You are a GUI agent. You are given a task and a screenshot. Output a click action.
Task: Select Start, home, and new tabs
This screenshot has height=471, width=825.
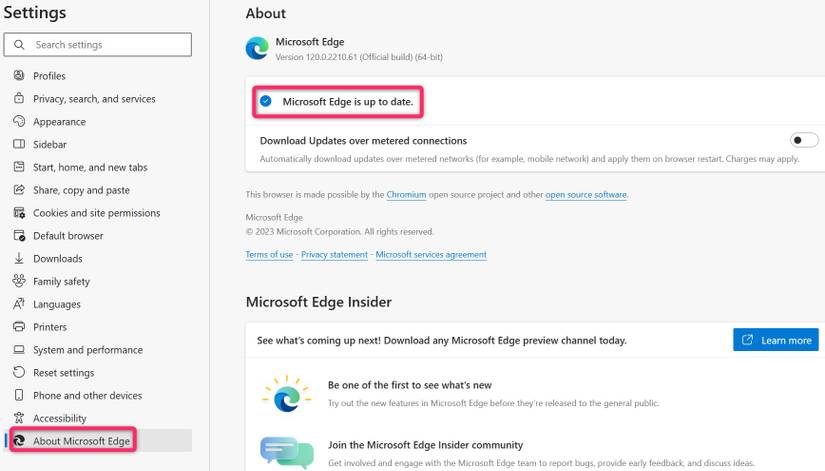90,168
